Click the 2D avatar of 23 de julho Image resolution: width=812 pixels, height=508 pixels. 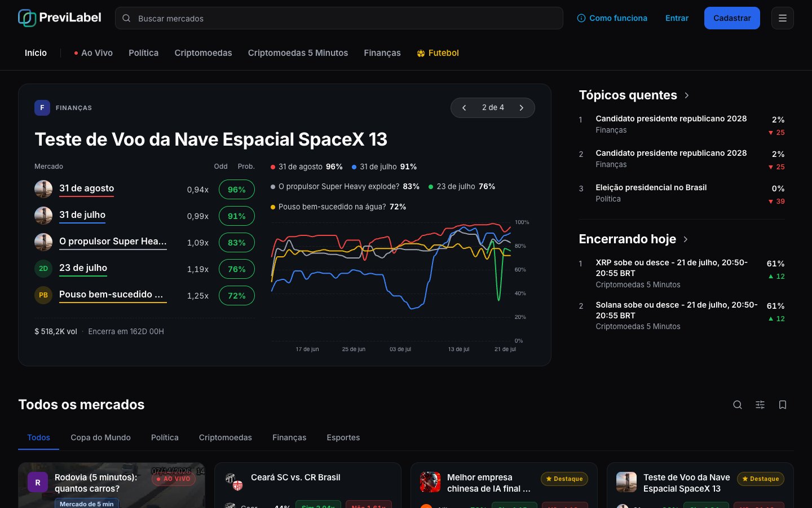(43, 269)
